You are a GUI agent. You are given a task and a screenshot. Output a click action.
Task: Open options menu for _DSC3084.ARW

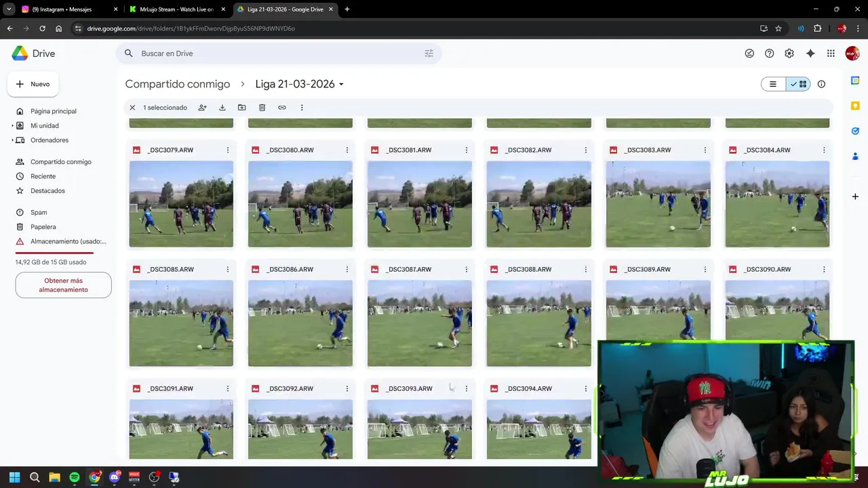point(824,150)
